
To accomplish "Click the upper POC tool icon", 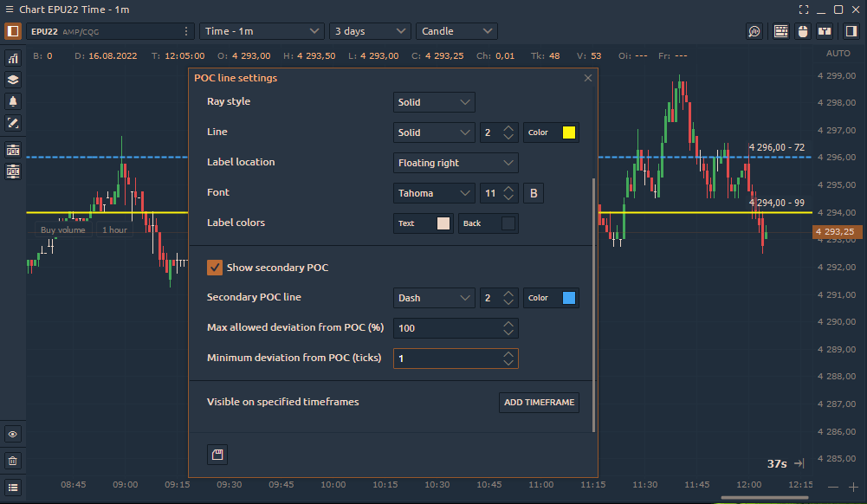I will click(x=13, y=151).
